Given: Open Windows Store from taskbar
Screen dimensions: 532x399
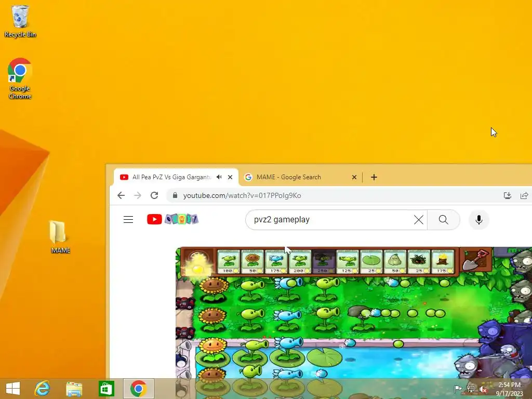Looking at the screenshot, I should (106, 389).
